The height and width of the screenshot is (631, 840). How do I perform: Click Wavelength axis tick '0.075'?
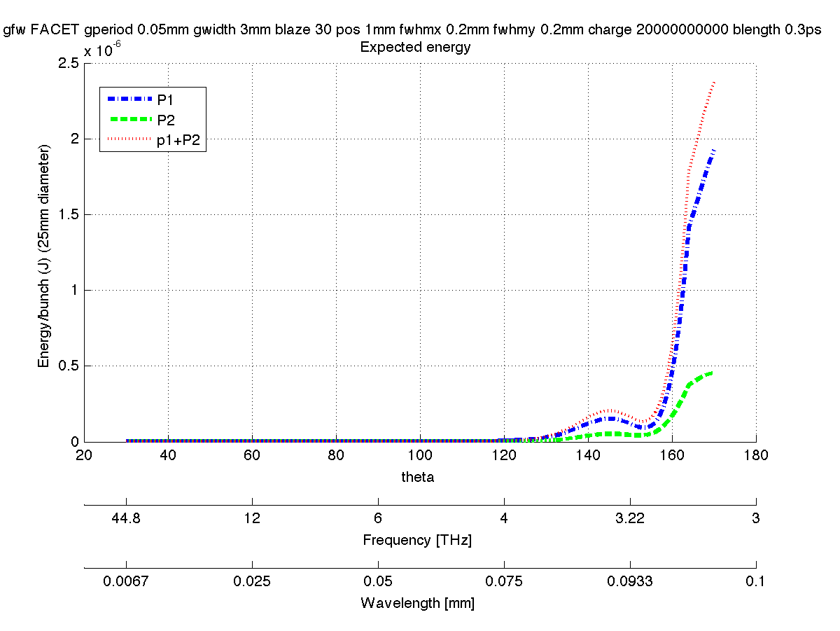[x=504, y=581]
